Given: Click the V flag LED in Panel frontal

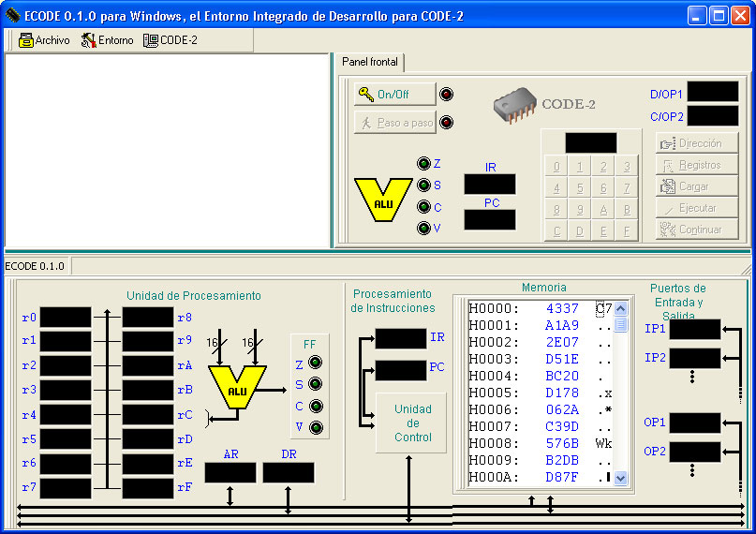Looking at the screenshot, I should (423, 228).
